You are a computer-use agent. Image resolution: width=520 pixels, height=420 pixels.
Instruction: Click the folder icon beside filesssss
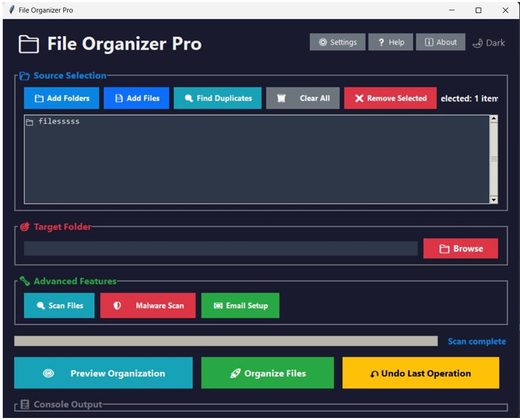coord(30,122)
